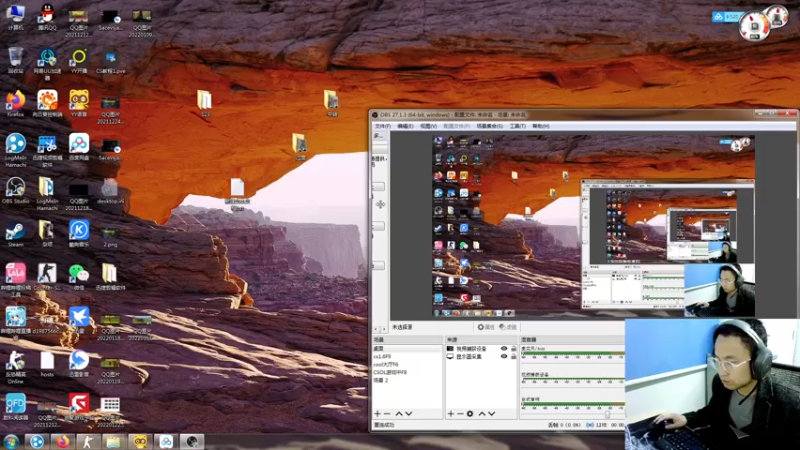This screenshot has height=450, width=800.
Task: Select the 酷狗音乐 desktop icon
Action: (x=79, y=234)
